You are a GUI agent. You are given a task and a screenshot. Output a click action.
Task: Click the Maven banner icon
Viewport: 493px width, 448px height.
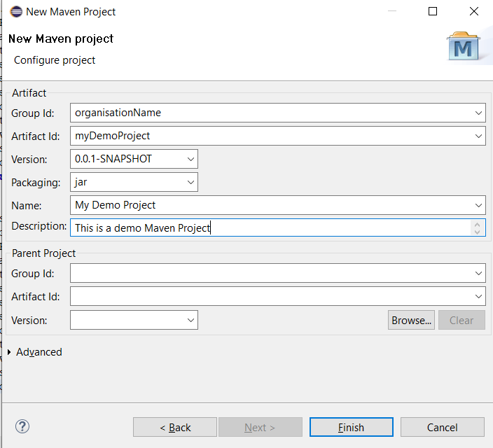[463, 47]
